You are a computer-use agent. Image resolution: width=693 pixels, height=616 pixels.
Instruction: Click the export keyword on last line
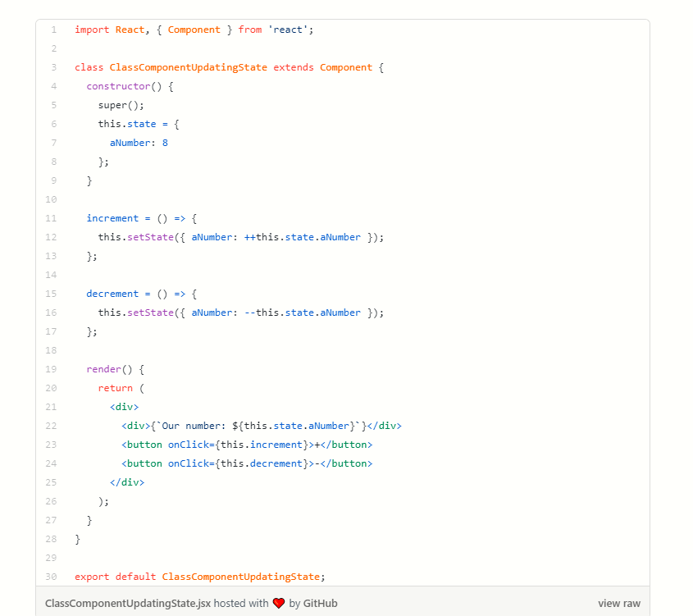[x=92, y=577]
